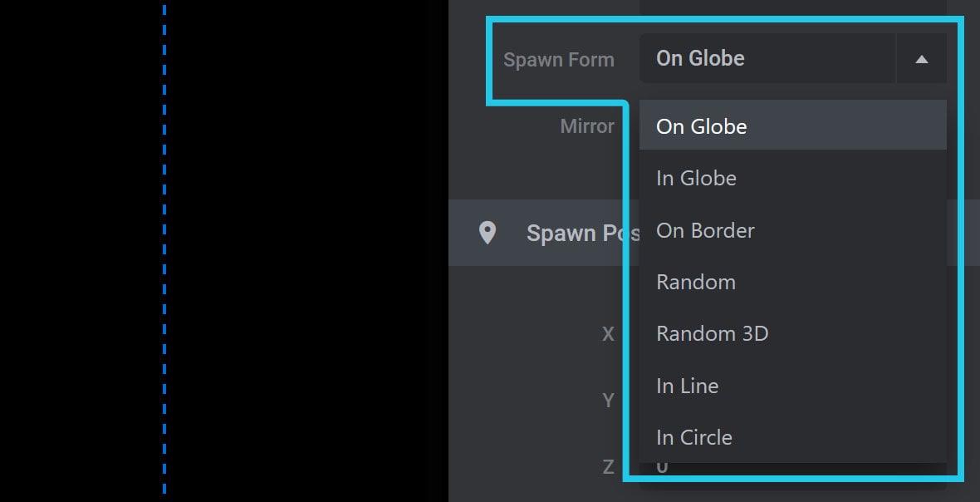Click the partially visible field above Spawn Form
This screenshot has height=502, width=980.
(x=792, y=7)
